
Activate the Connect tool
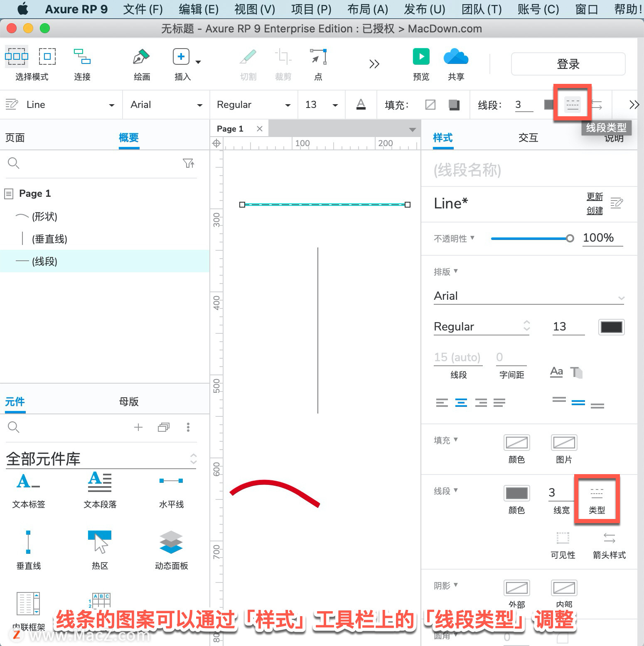(x=82, y=56)
